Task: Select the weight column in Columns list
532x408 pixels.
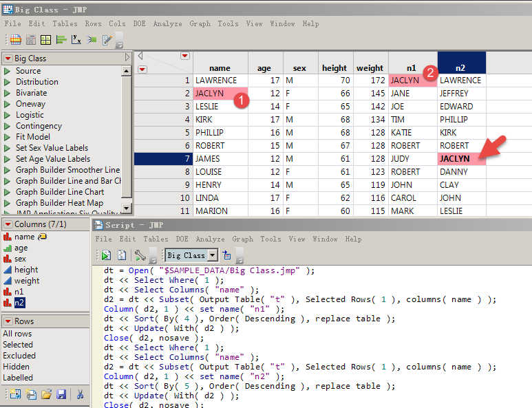Action: [27, 281]
